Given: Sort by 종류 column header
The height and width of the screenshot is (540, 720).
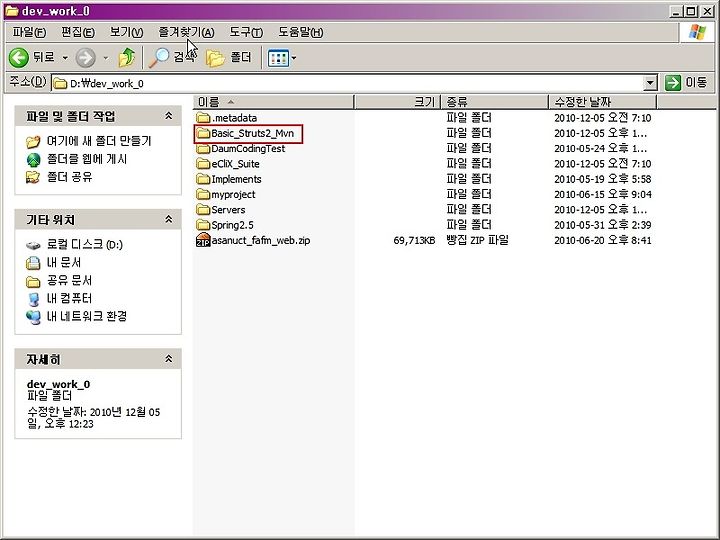Looking at the screenshot, I should 495,101.
